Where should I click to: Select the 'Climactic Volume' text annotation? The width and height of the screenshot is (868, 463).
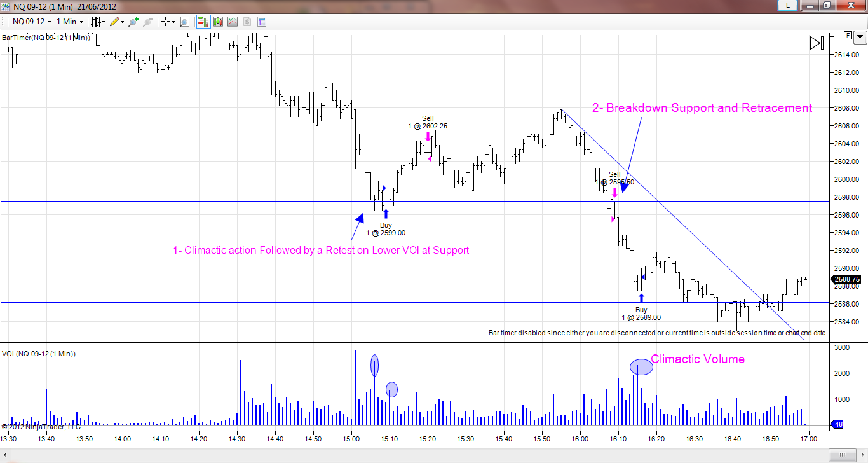[698, 359]
